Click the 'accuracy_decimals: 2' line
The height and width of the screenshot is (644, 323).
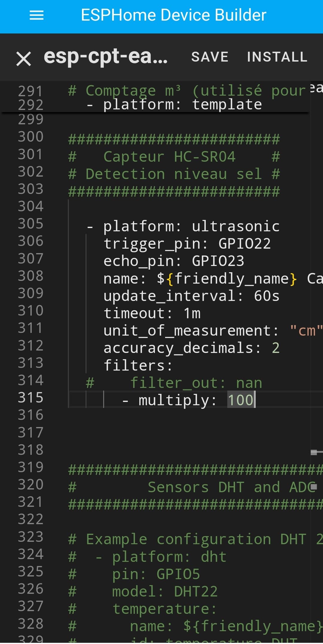pyautogui.click(x=191, y=348)
